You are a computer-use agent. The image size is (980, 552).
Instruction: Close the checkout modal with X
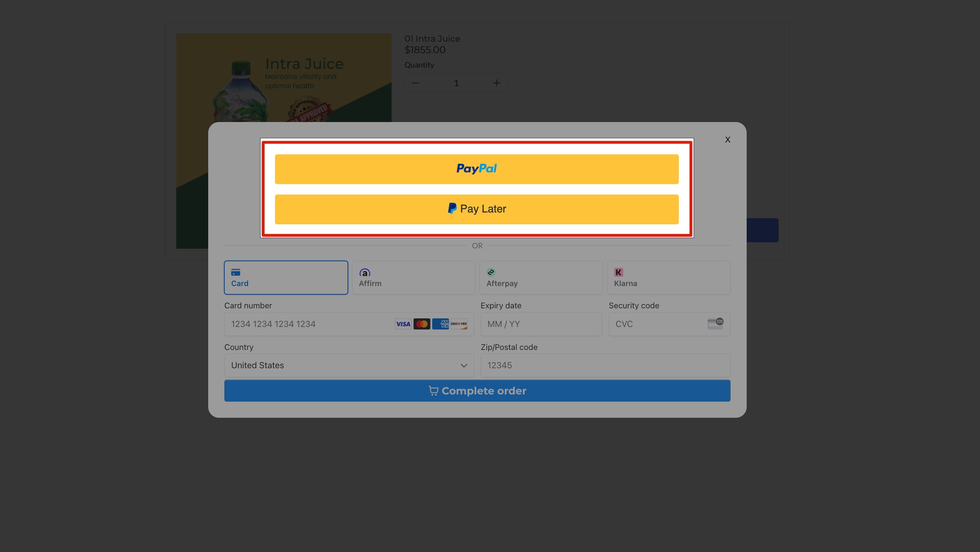(727, 140)
